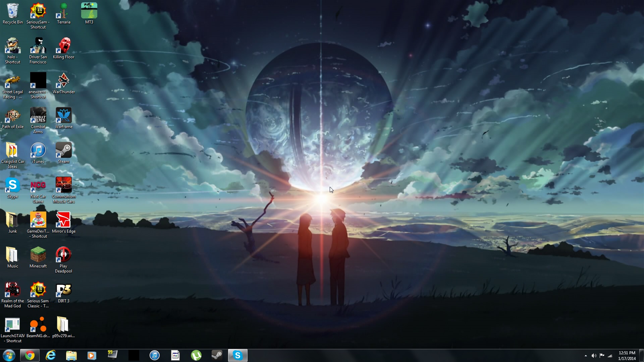Show hidden system tray icons
Image resolution: width=644 pixels, height=362 pixels.
[586, 356]
